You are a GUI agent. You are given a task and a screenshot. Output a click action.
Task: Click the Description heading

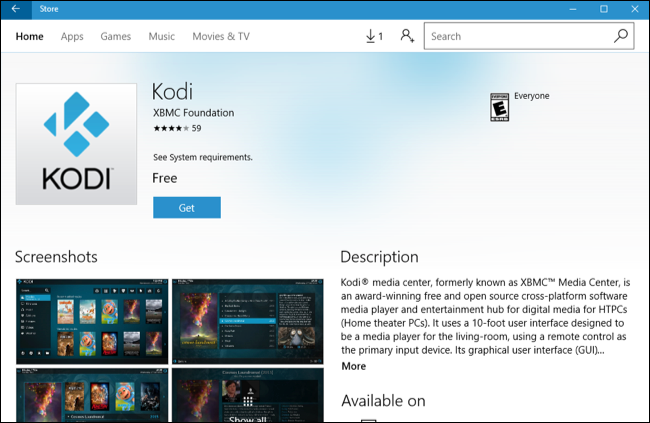379,257
